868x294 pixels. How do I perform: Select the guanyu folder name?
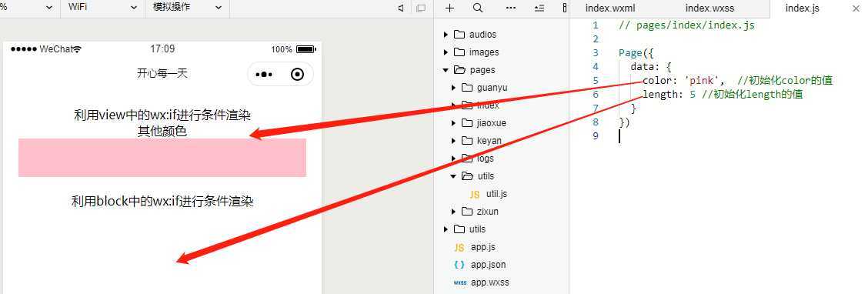tap(492, 88)
